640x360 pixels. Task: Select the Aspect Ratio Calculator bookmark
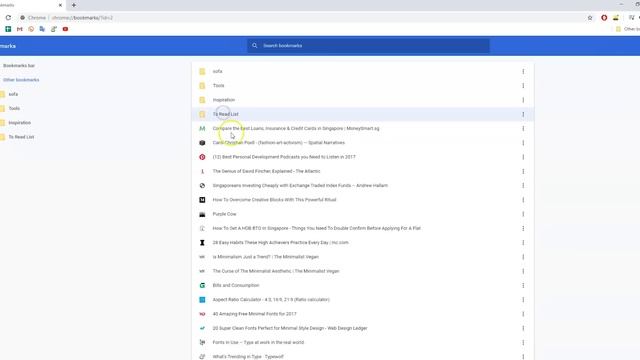(362, 300)
